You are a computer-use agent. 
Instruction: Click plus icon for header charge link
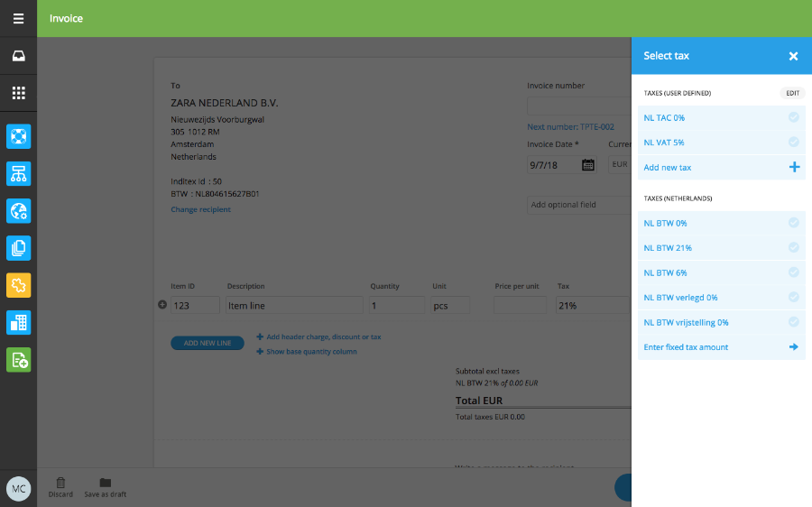pyautogui.click(x=260, y=336)
